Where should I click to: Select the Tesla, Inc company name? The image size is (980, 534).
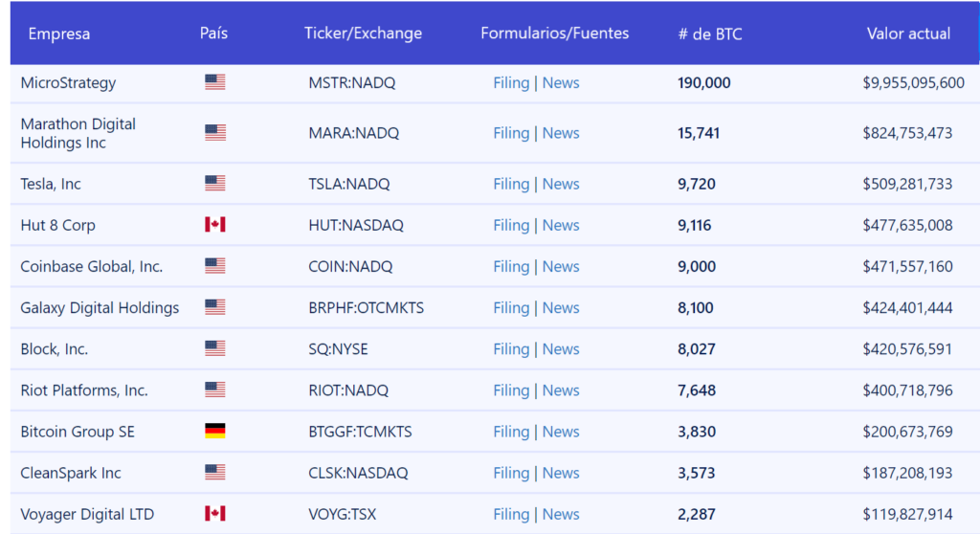tap(51, 184)
